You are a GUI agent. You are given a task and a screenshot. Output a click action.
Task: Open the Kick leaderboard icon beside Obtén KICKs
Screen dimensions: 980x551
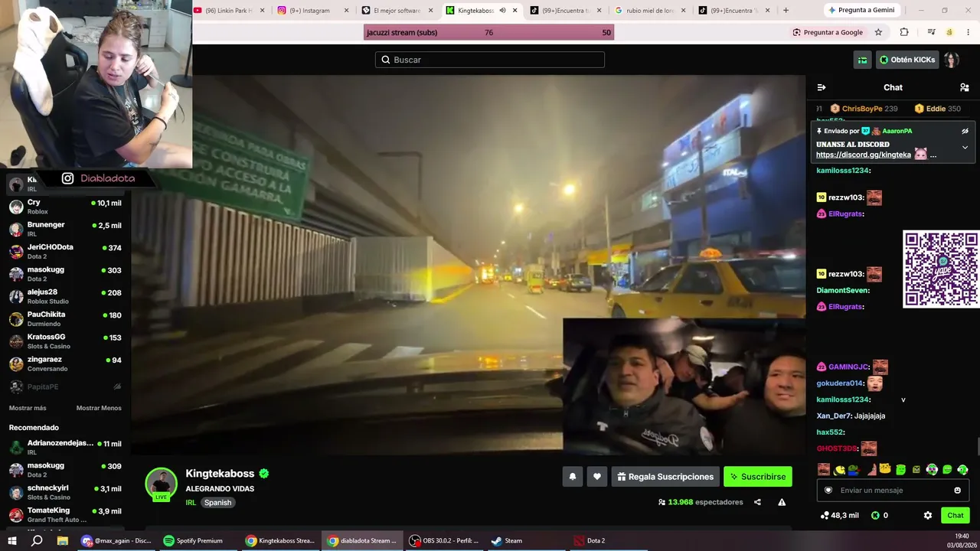pos(863,60)
